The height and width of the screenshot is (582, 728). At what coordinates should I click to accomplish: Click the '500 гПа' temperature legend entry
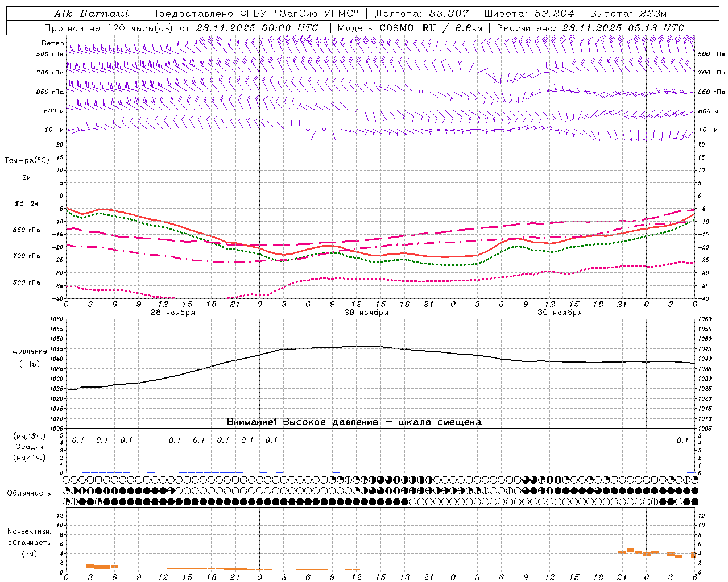point(27,282)
